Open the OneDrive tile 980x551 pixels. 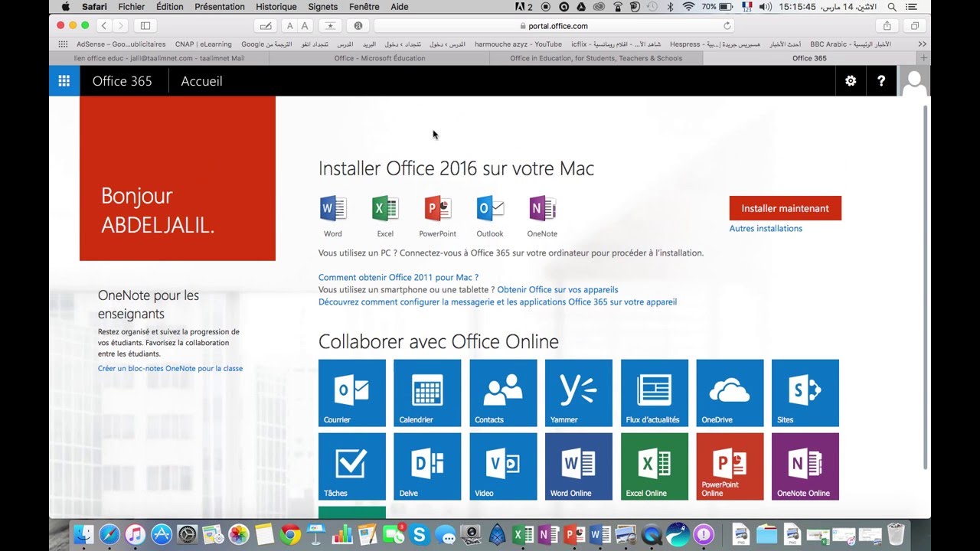pos(730,393)
